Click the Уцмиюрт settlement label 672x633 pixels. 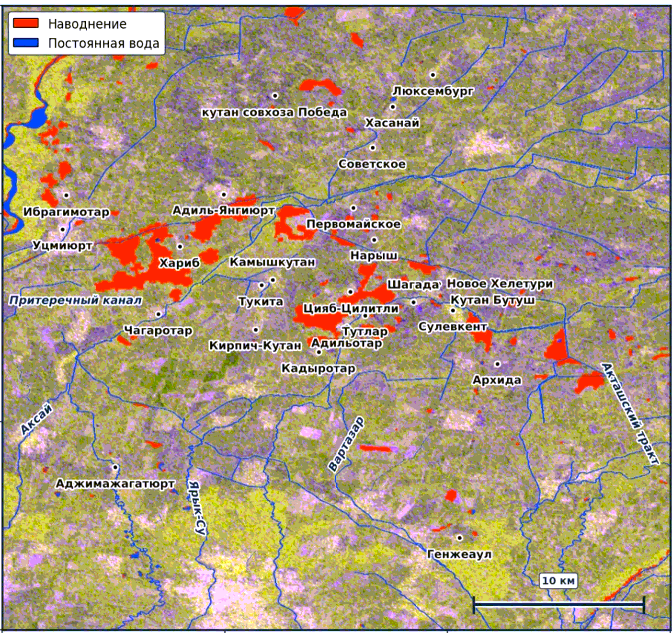[62, 245]
